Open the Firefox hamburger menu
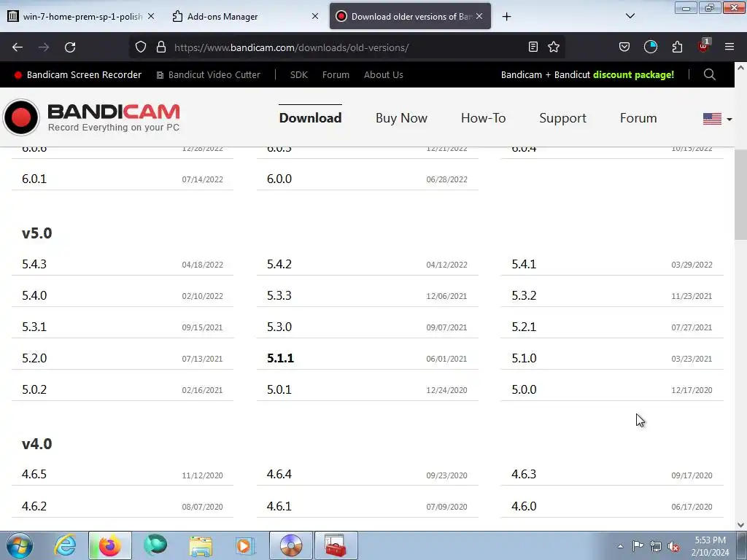The image size is (747, 560). [729, 47]
